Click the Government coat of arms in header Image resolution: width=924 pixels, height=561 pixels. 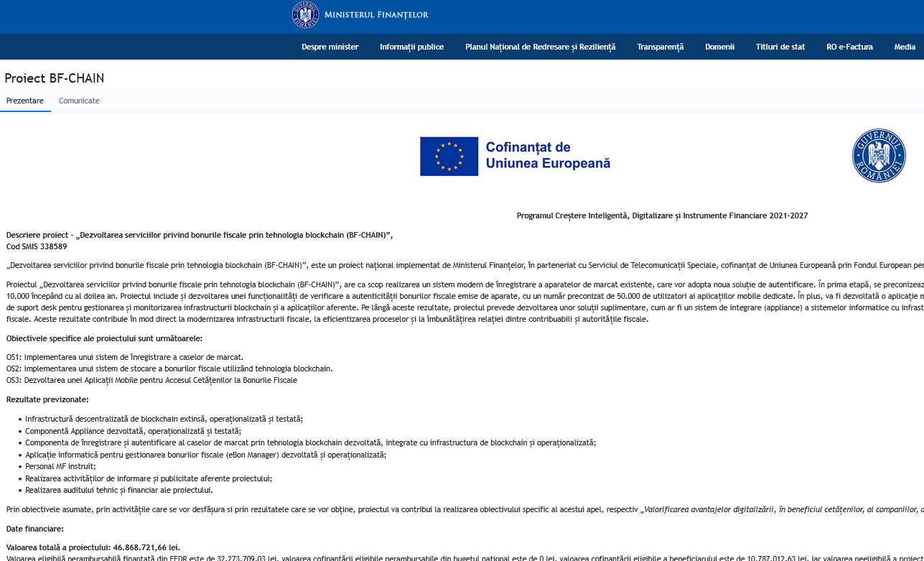[305, 15]
